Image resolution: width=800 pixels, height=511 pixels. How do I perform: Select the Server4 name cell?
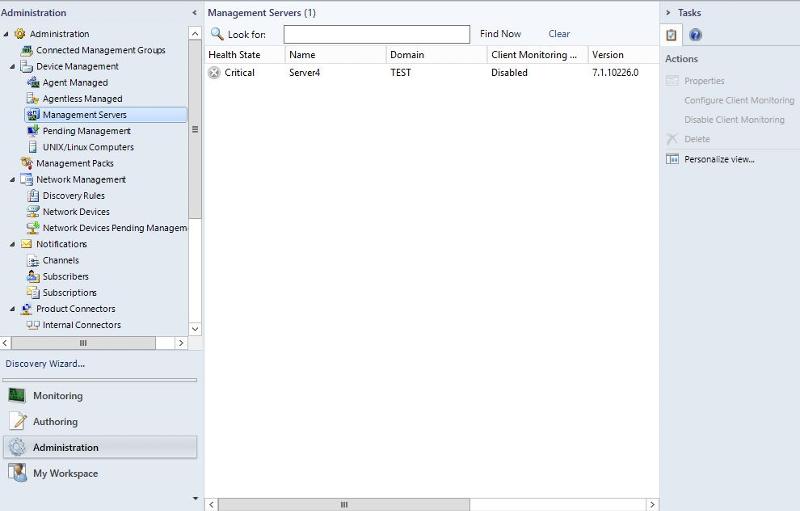pos(305,72)
